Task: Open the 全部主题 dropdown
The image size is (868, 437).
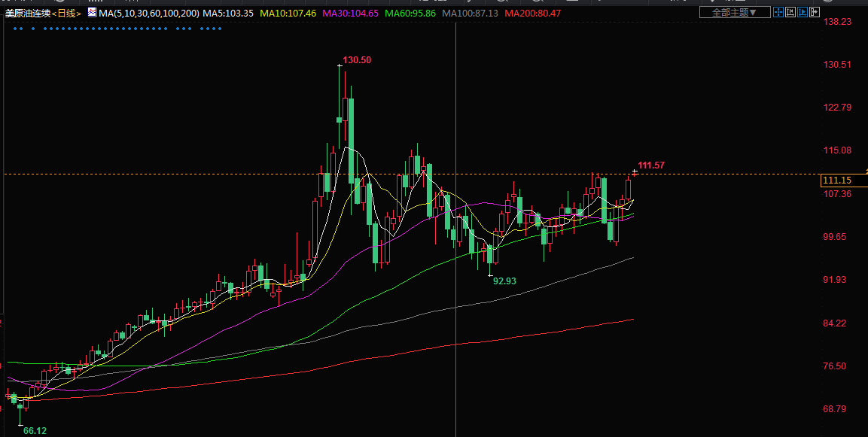Action: pyautogui.click(x=735, y=12)
